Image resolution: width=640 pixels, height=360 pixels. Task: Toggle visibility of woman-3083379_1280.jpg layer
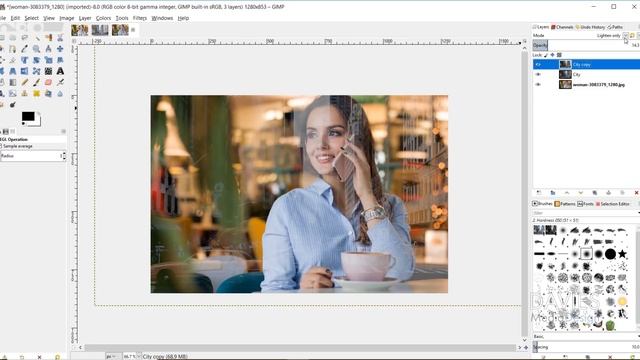coord(538,84)
